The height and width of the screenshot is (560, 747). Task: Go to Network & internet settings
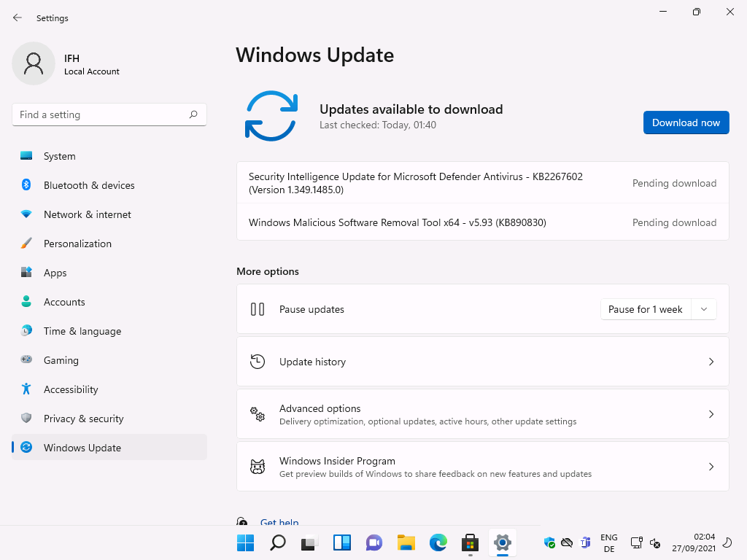click(x=109, y=214)
